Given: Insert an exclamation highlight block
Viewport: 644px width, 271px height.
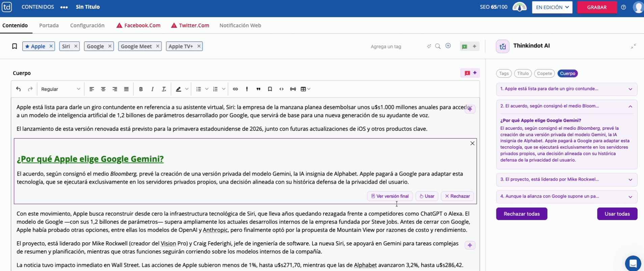Looking at the screenshot, I should [247, 89].
